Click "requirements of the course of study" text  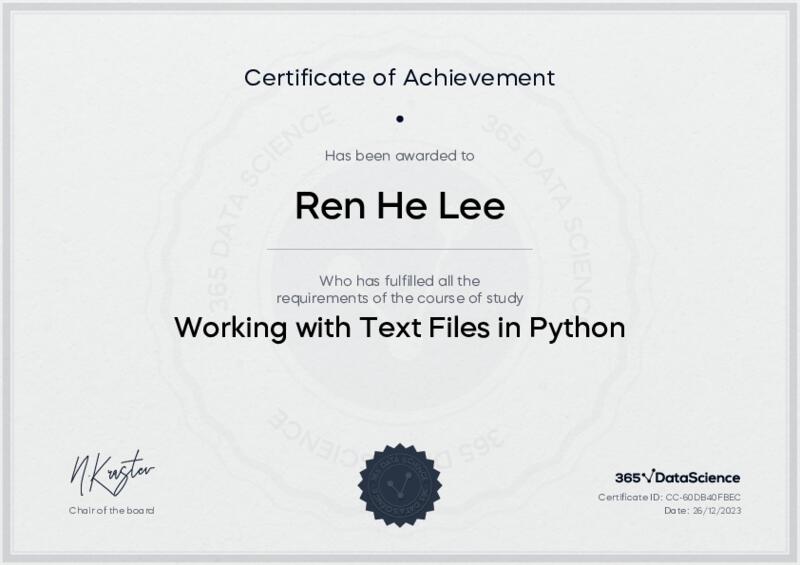pyautogui.click(x=400, y=297)
